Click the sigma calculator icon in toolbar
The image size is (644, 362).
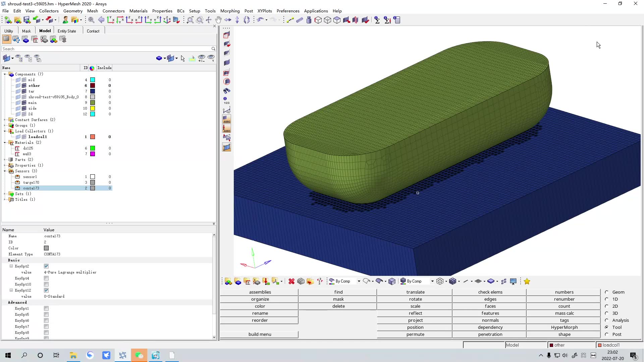[377, 20]
